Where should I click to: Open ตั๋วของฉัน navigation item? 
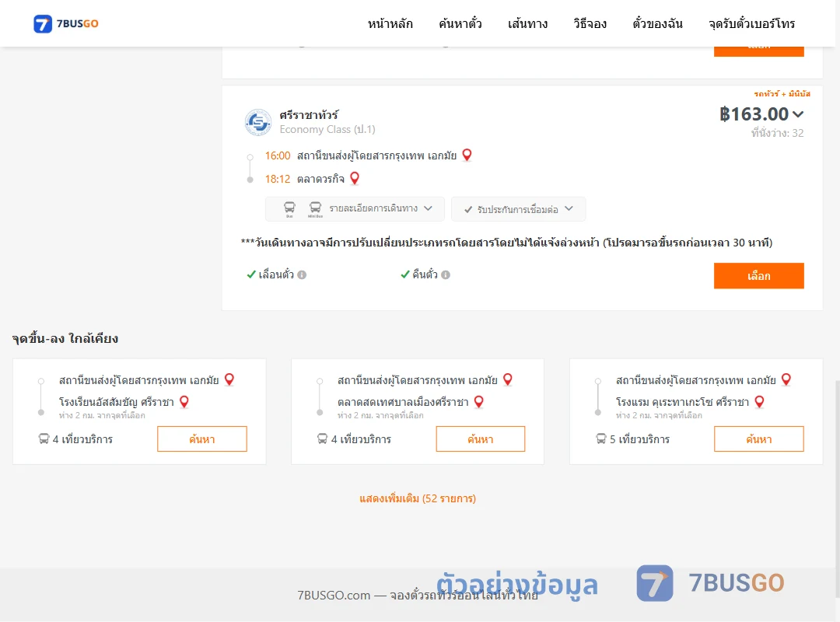point(657,23)
